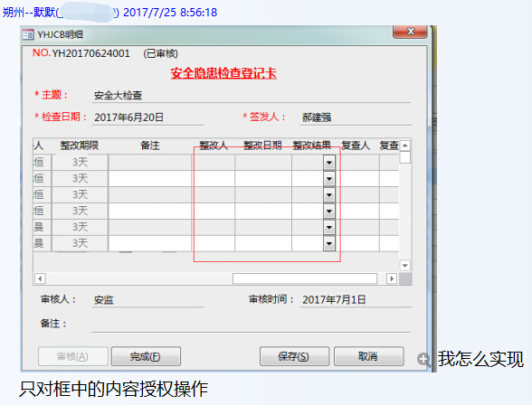Close the YHJCB明细 window

(x=410, y=32)
